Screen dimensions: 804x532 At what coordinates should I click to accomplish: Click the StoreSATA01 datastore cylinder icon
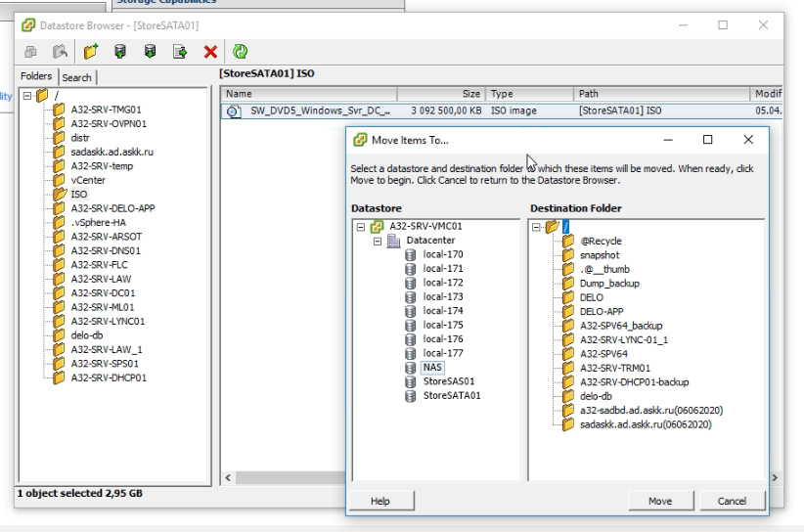coord(410,396)
